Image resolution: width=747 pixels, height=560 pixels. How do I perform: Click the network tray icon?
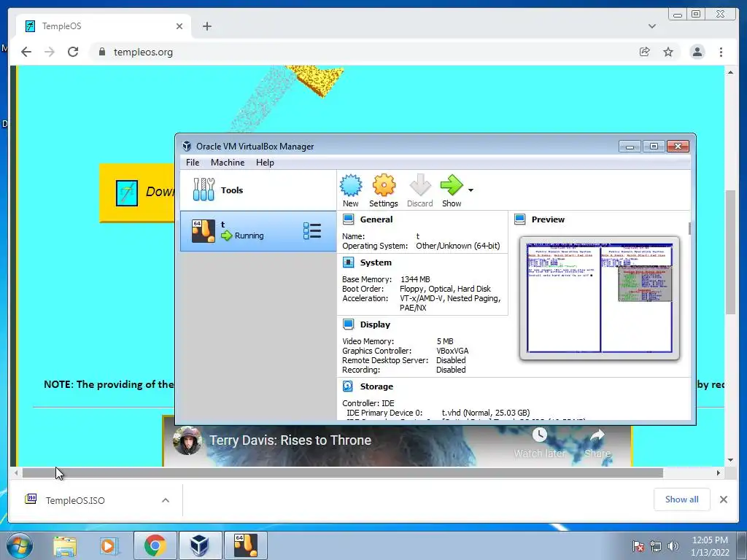pos(656,546)
